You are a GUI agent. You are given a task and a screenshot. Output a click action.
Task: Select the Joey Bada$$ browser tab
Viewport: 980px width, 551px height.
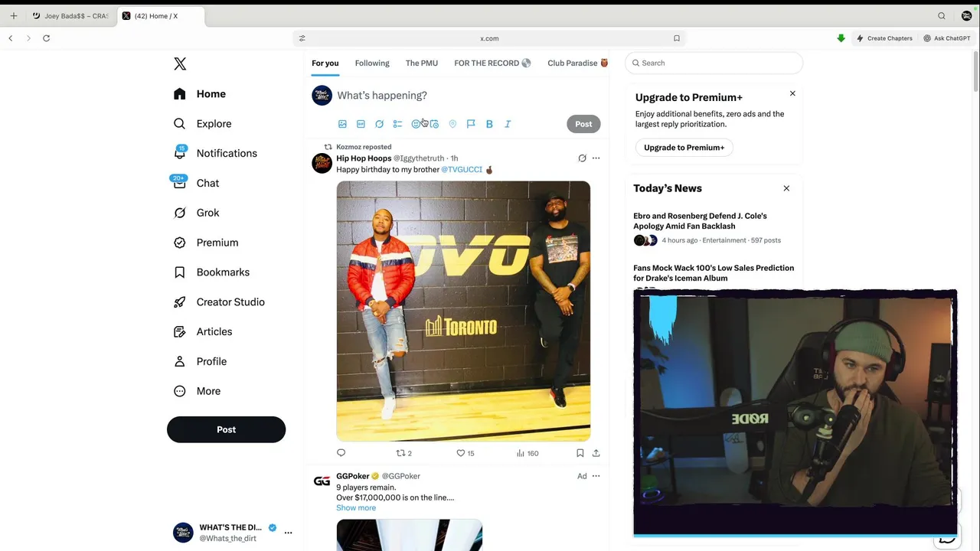pos(71,16)
